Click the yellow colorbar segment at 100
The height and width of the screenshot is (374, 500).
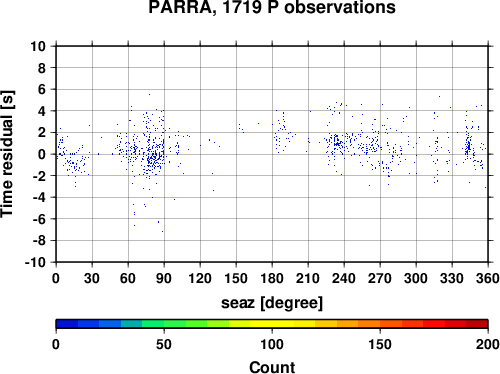coord(272,324)
